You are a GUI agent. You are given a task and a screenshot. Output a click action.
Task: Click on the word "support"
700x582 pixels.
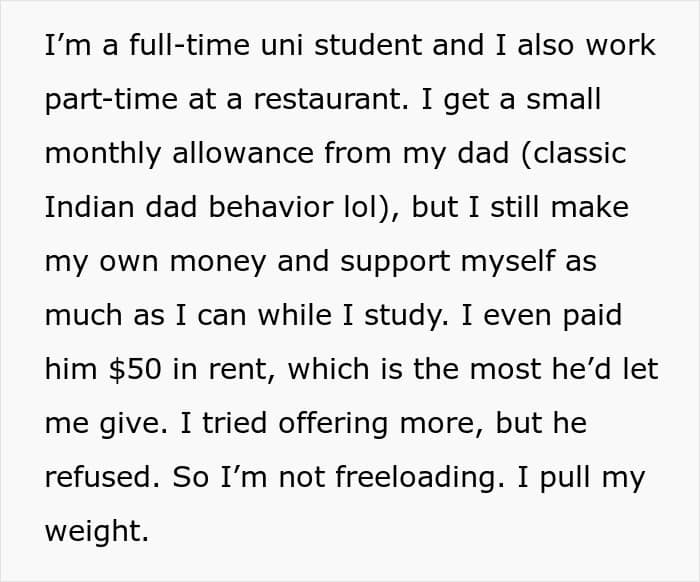pos(395,263)
